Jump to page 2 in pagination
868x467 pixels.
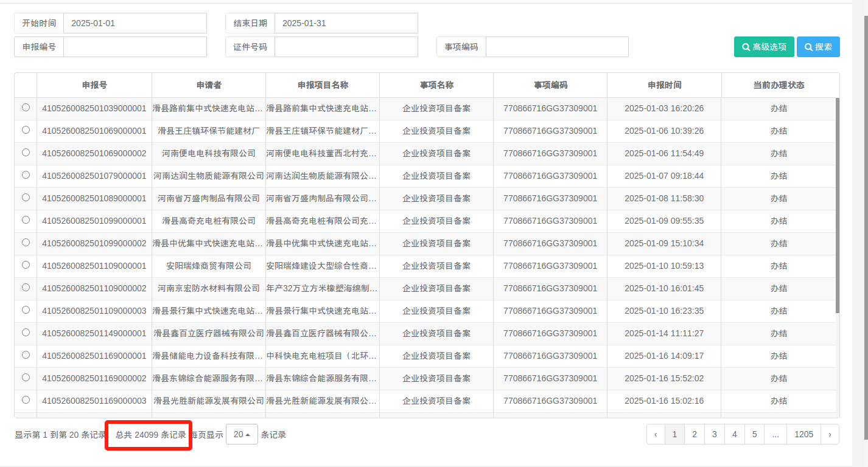694,434
